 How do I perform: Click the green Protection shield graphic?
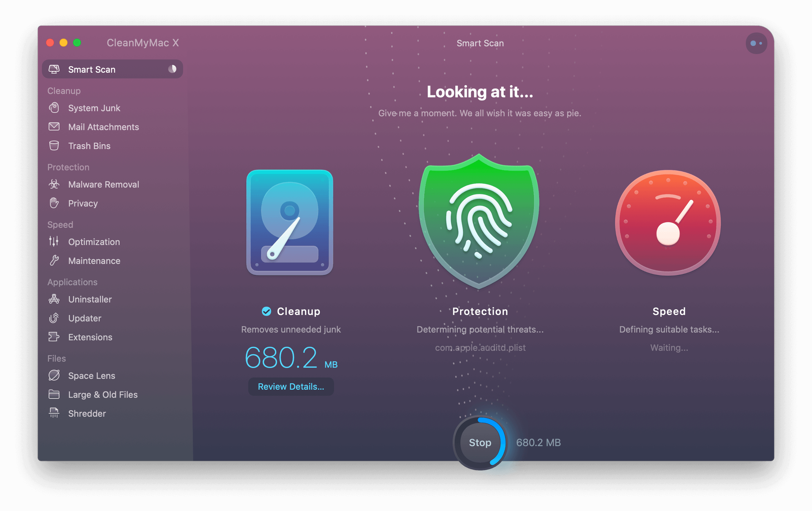tap(479, 221)
